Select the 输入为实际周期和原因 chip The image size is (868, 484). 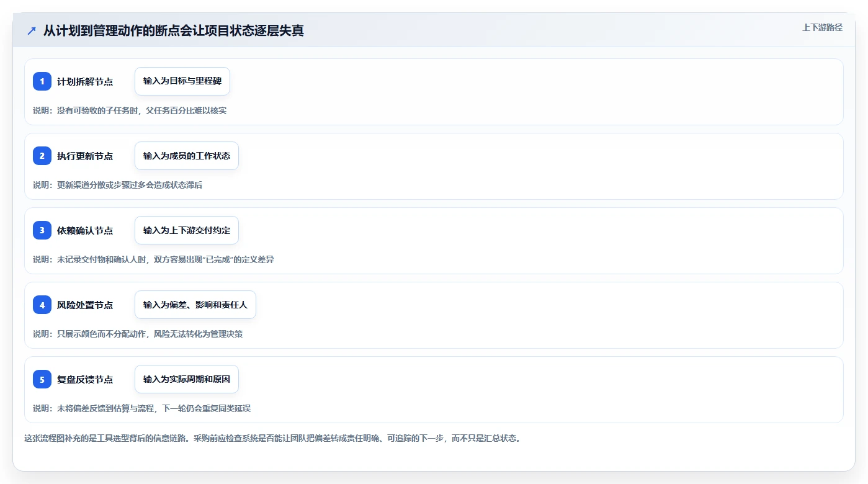(187, 379)
